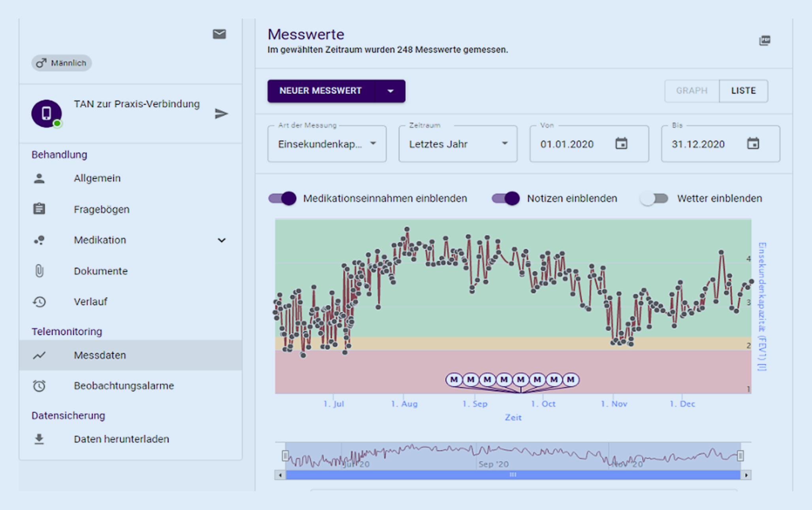Screen dimensions: 812x510
Task: Switch to the LISTE view tab
Action: click(743, 91)
